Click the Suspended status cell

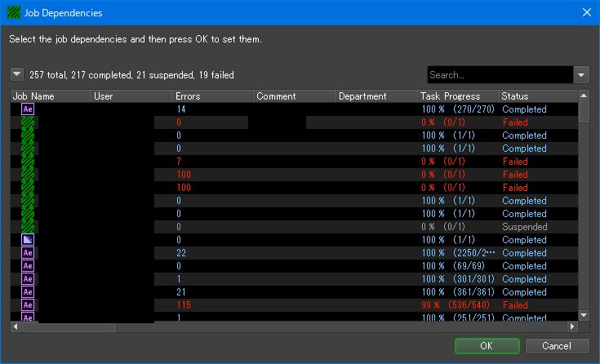525,227
